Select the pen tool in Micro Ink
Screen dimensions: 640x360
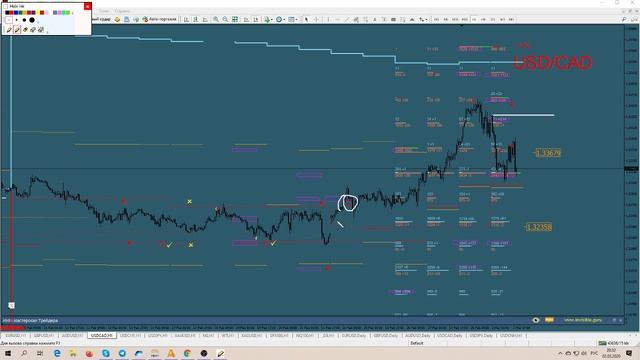pyautogui.click(x=9, y=29)
